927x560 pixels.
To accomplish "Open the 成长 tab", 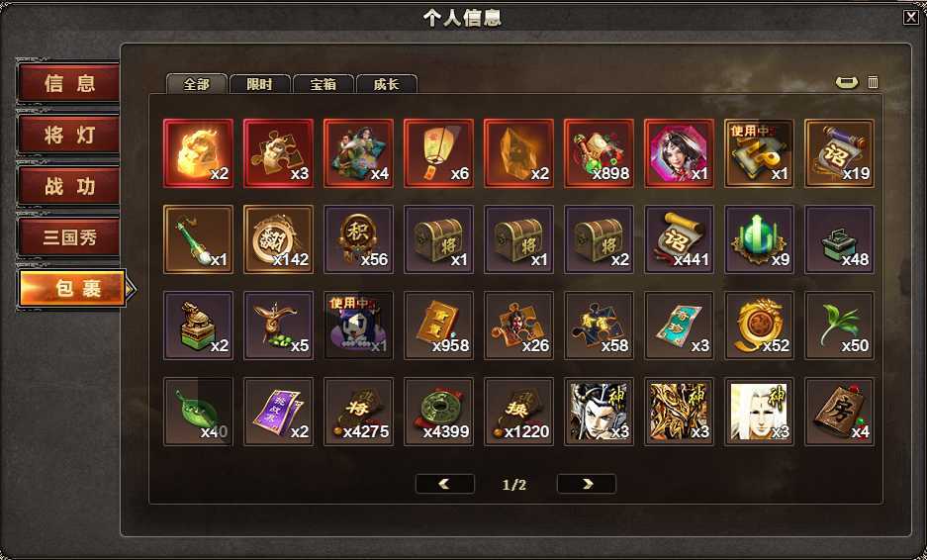I will point(386,84).
